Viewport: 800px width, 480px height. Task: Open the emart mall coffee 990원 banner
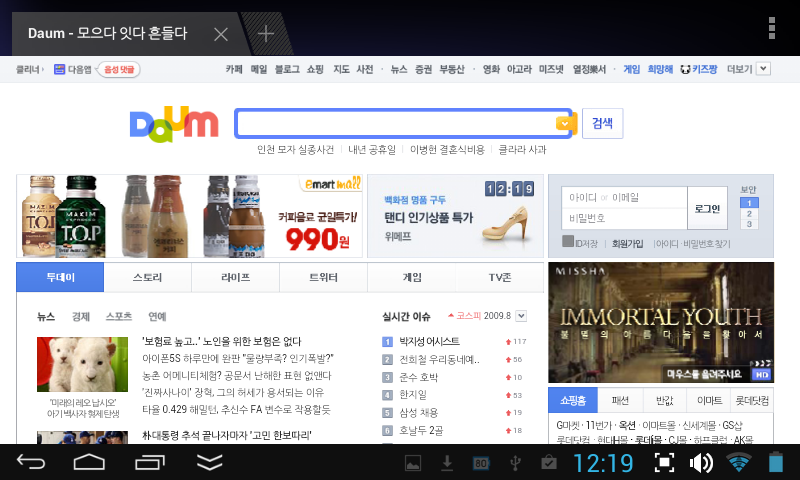click(189, 216)
